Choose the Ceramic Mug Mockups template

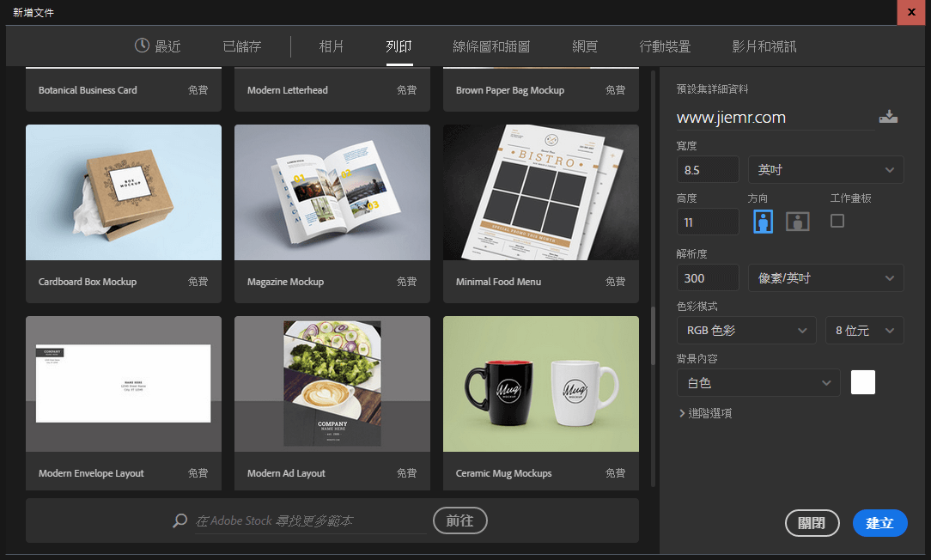540,384
